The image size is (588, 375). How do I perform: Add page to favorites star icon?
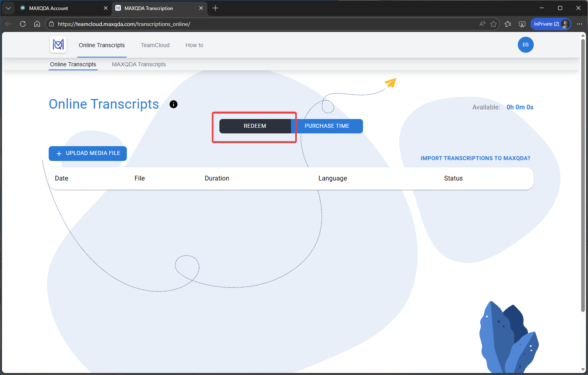(493, 24)
